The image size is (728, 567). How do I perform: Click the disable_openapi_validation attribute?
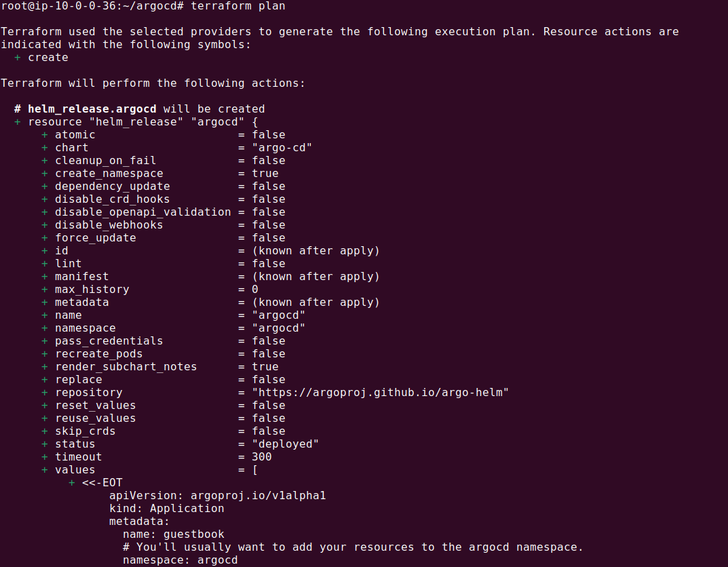click(x=142, y=212)
